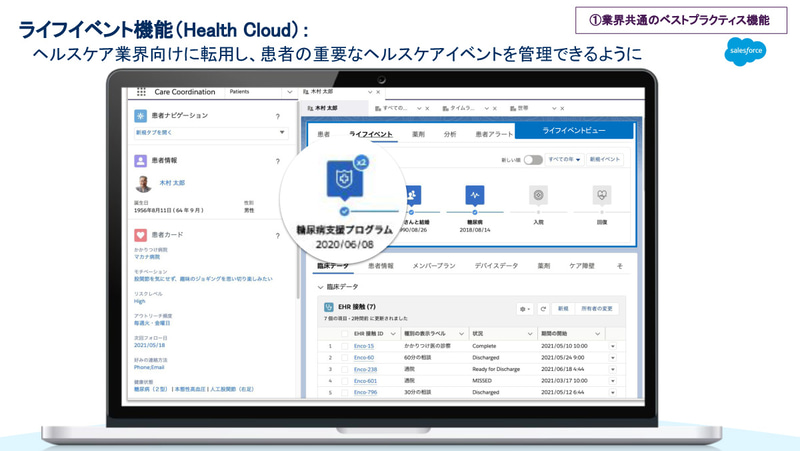Open row actions menu for Enco-15
This screenshot has height=451, width=800.
[613, 346]
